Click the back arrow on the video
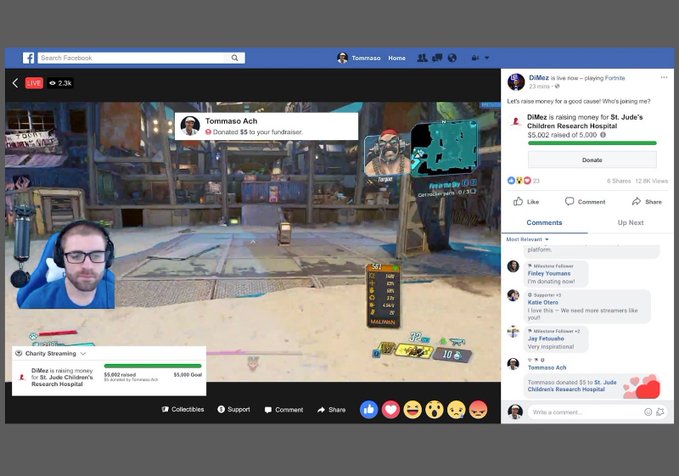The width and height of the screenshot is (679, 476). coord(16,83)
